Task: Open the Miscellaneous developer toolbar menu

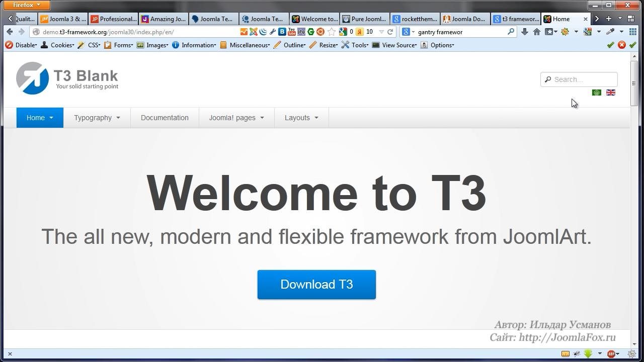Action: 245,45
